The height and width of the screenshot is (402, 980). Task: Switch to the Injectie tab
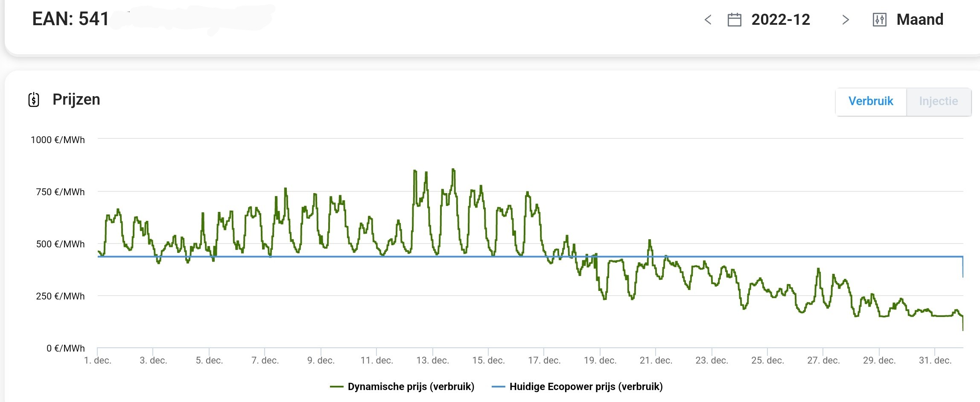(x=938, y=101)
